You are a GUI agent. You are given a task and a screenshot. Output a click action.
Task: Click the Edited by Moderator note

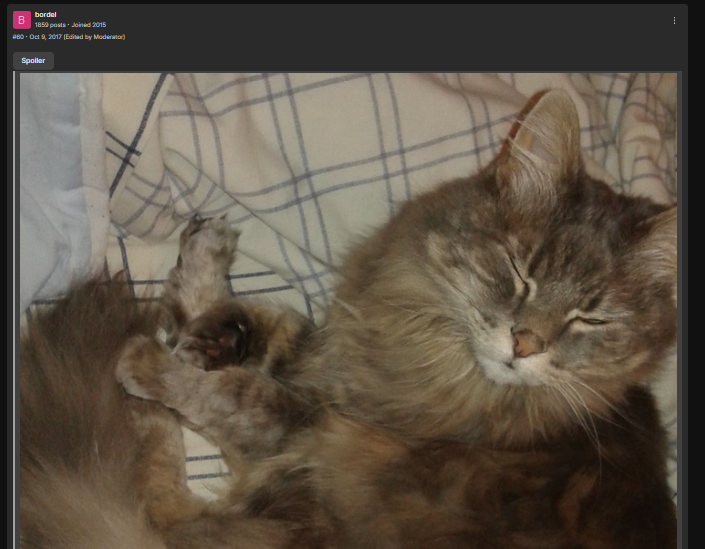coord(94,37)
